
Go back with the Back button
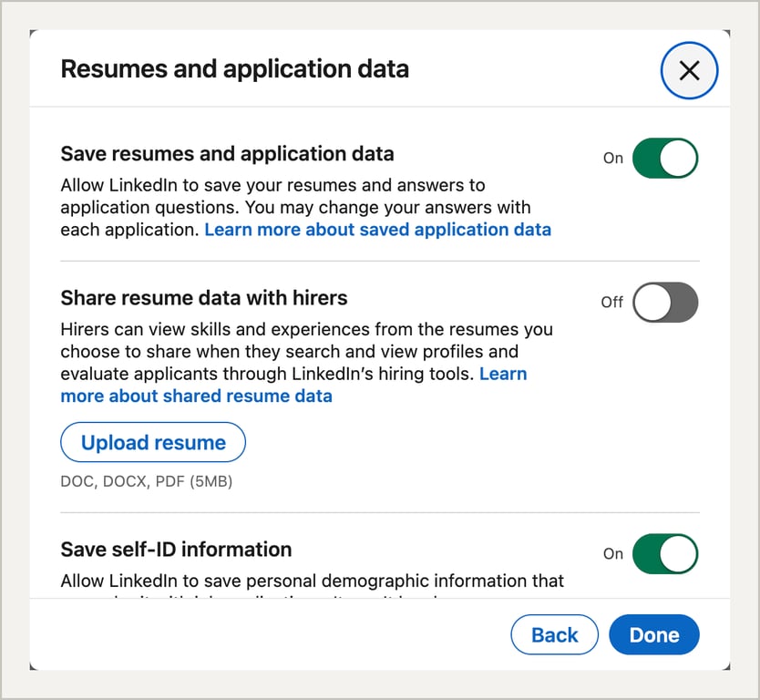pos(554,634)
